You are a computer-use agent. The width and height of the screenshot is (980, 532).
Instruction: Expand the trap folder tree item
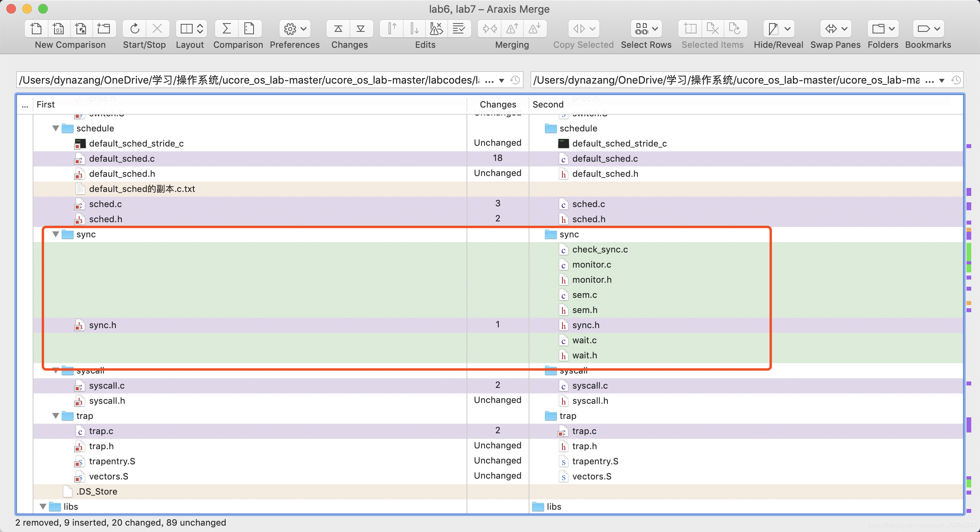click(x=56, y=415)
